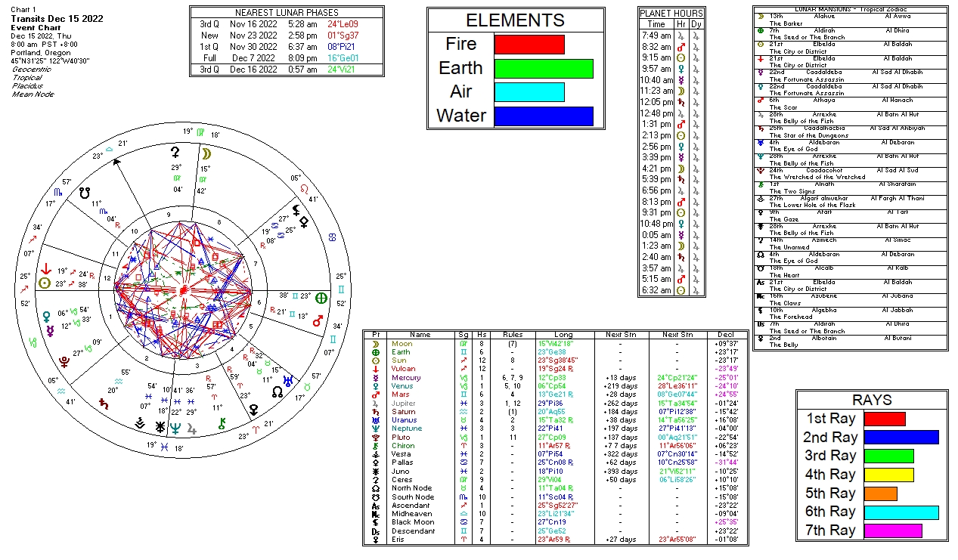Click the green Earth element bar
This screenshot has height=560, width=958.
[544, 69]
